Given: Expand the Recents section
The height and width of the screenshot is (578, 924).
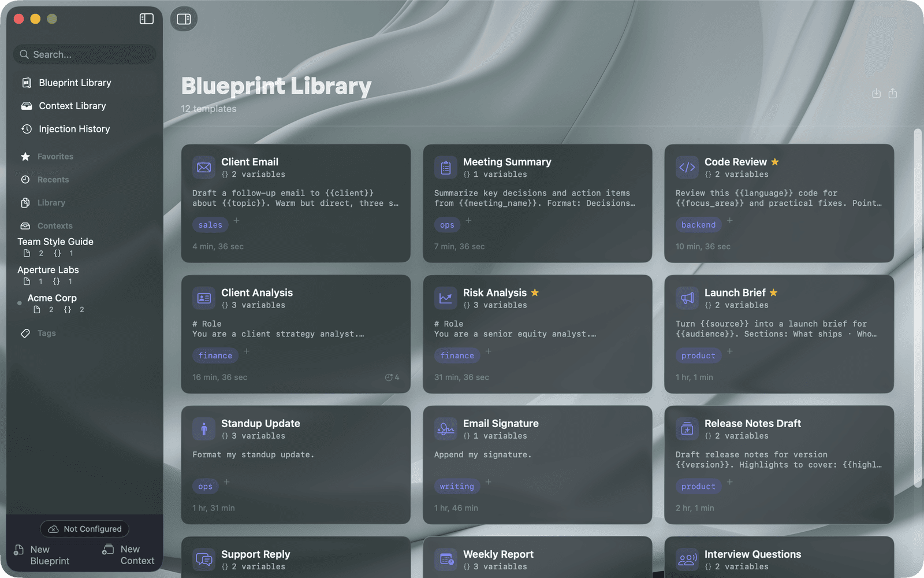Looking at the screenshot, I should click(53, 180).
